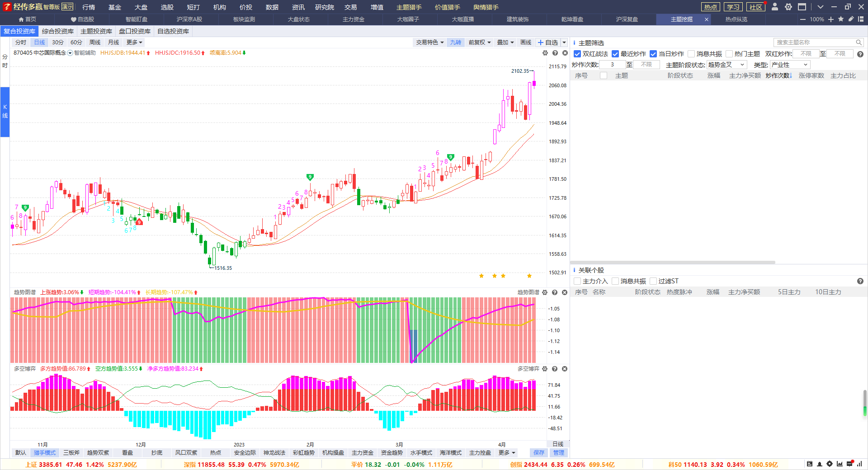Click the 炒作次数 minimum input showing 3
This screenshot has width=868, height=470.
[612, 65]
